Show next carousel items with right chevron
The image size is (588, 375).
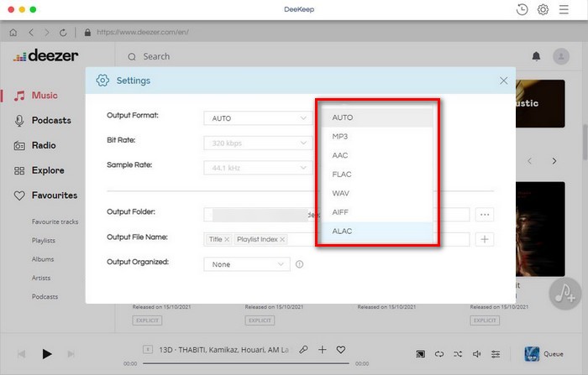pyautogui.click(x=554, y=161)
